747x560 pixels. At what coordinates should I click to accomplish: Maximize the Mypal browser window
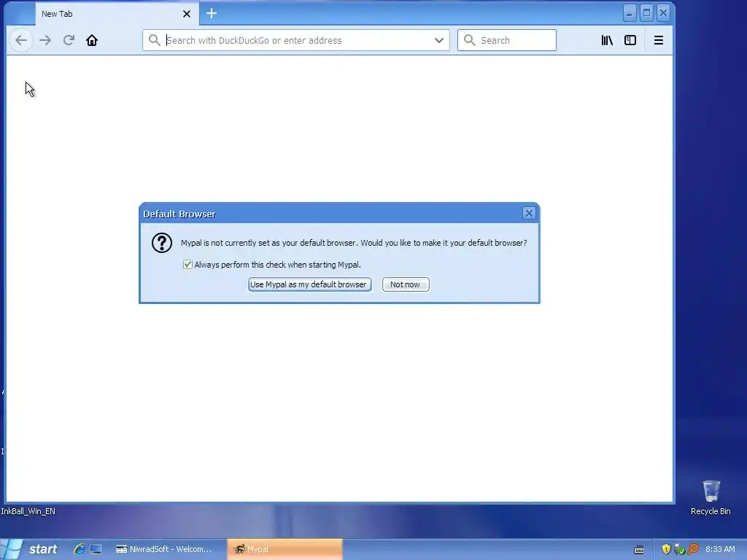pos(646,13)
